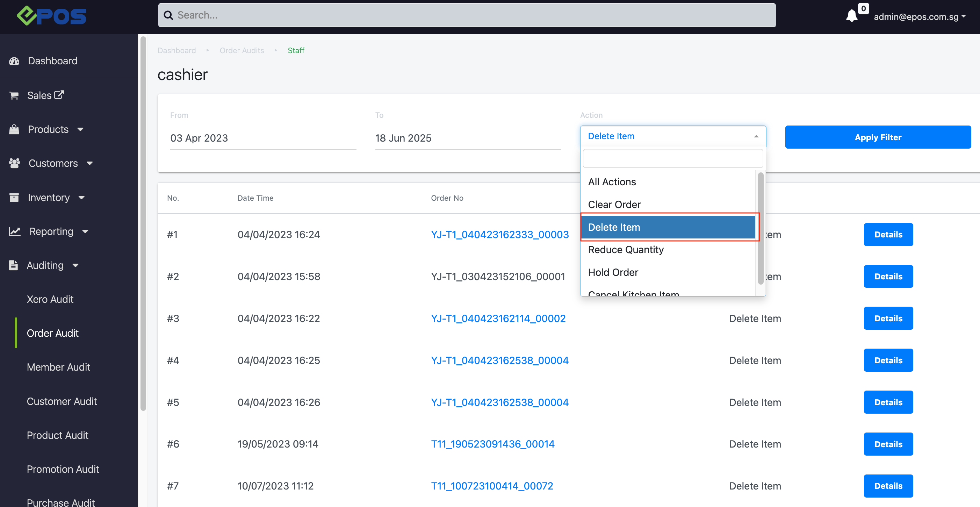Click the Reporting chart icon
Image resolution: width=980 pixels, height=507 pixels.
coord(14,231)
